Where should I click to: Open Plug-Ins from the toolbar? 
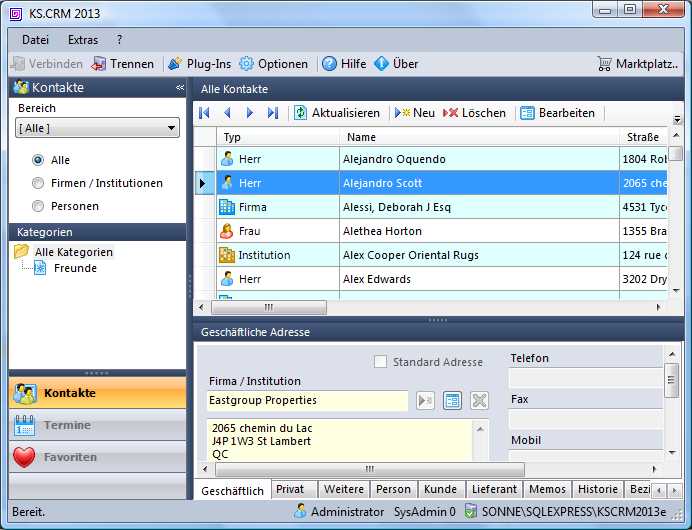[199, 64]
